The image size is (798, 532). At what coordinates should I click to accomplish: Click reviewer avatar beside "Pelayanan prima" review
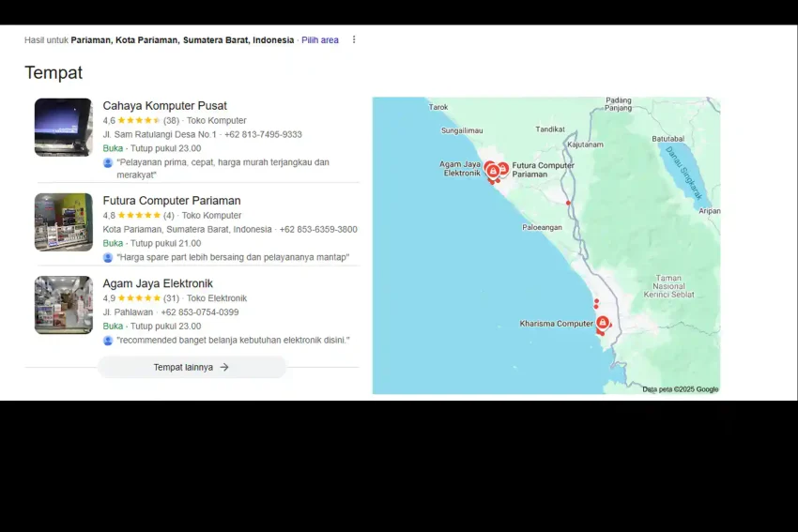tap(108, 162)
